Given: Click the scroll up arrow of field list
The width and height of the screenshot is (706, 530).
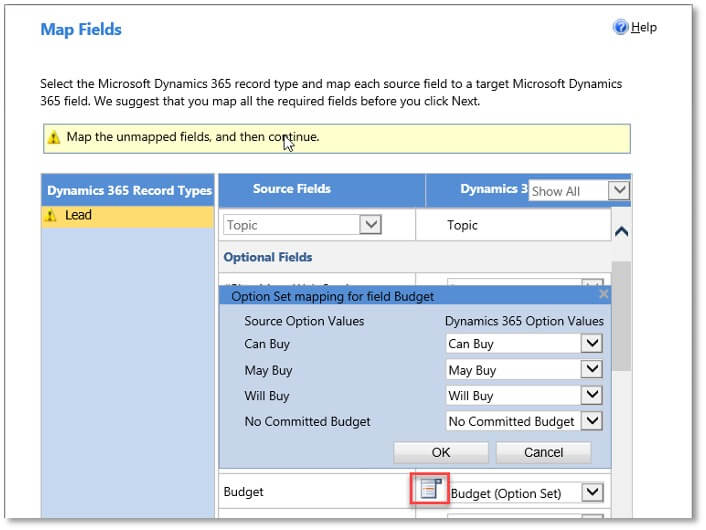Looking at the screenshot, I should click(x=621, y=232).
